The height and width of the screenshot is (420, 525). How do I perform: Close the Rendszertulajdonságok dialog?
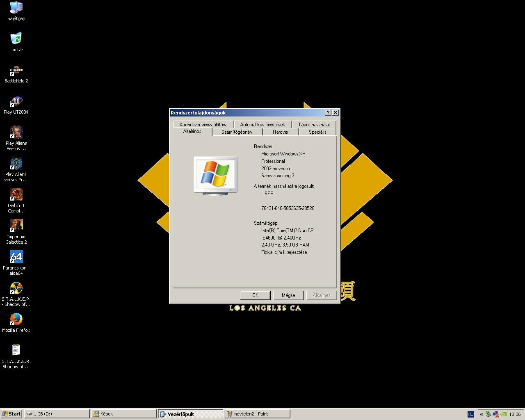pyautogui.click(x=336, y=113)
